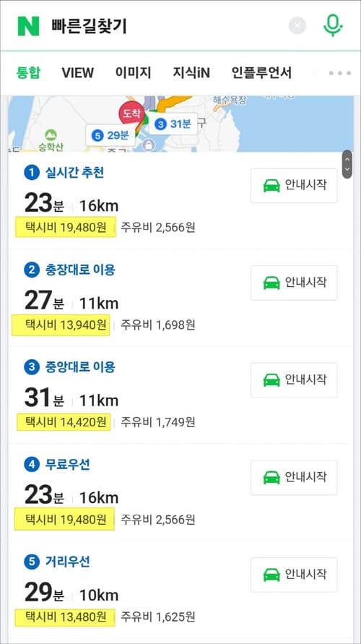This screenshot has height=644, width=361.
Task: Tap the green Naver N logo
Action: point(28,26)
